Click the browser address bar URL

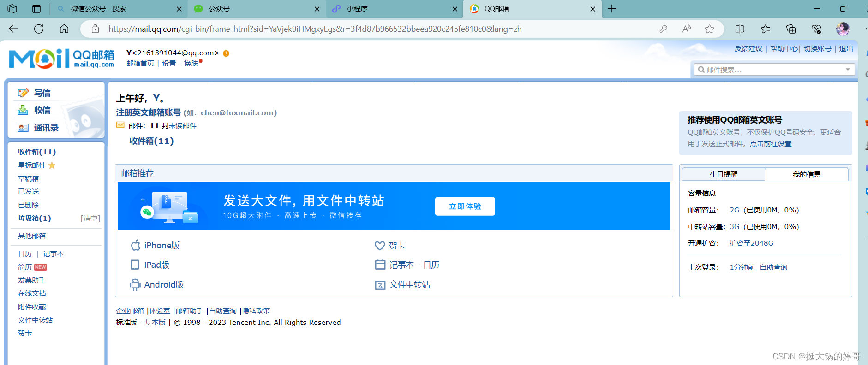click(x=315, y=29)
